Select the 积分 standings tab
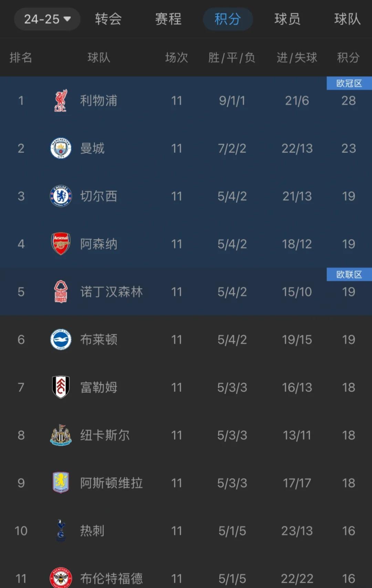 pos(228,19)
